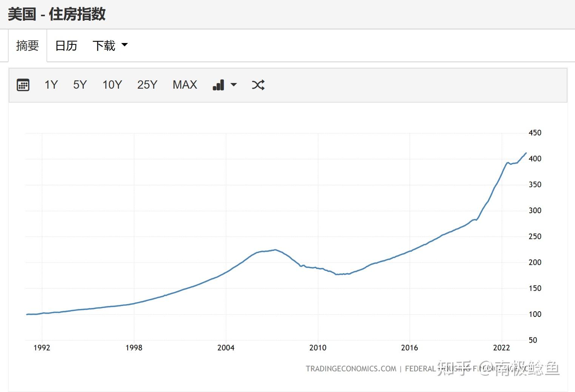Enable the 5Y range view
The image size is (575, 392).
point(80,85)
